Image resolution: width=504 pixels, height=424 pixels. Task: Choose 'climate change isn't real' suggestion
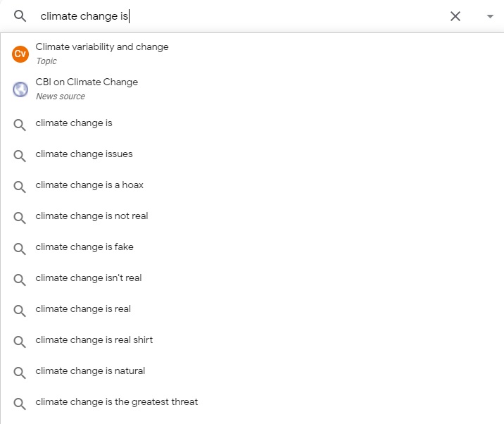pyautogui.click(x=252, y=278)
